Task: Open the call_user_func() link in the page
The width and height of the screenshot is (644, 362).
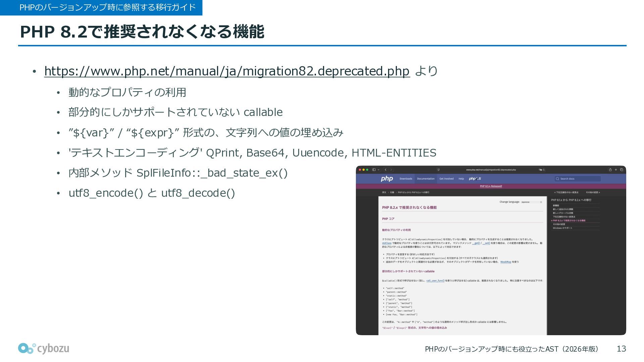Action: click(435, 281)
